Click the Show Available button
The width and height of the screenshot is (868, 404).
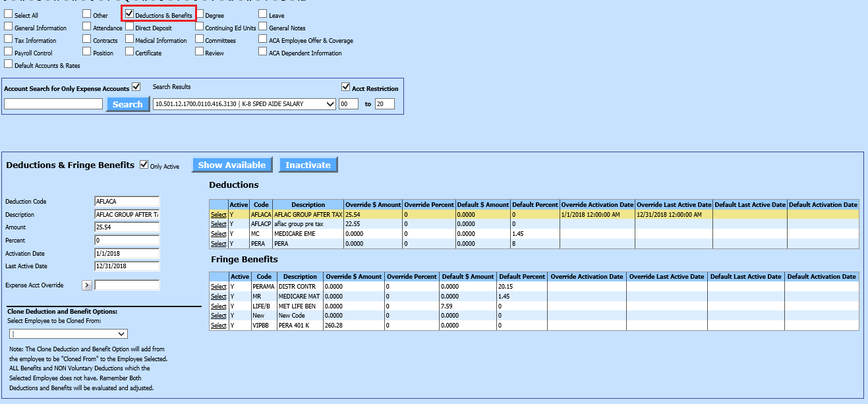coord(232,165)
